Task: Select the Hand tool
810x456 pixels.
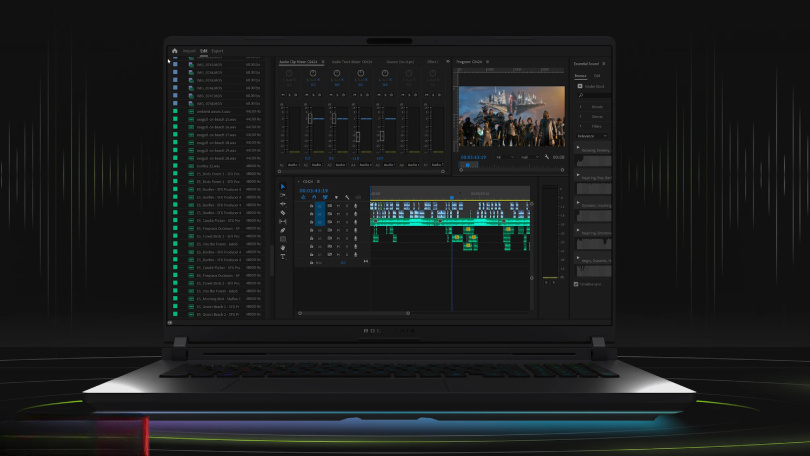Action: 283,248
